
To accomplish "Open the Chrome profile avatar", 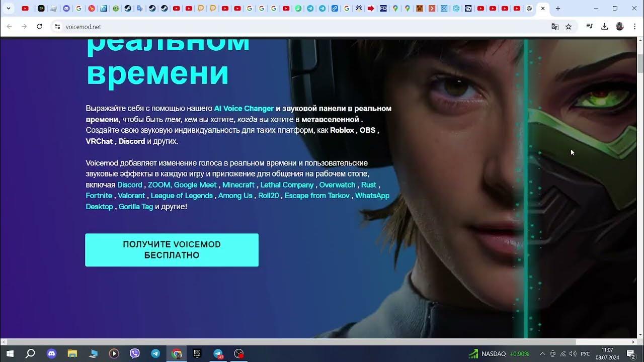I will pyautogui.click(x=620, y=27).
